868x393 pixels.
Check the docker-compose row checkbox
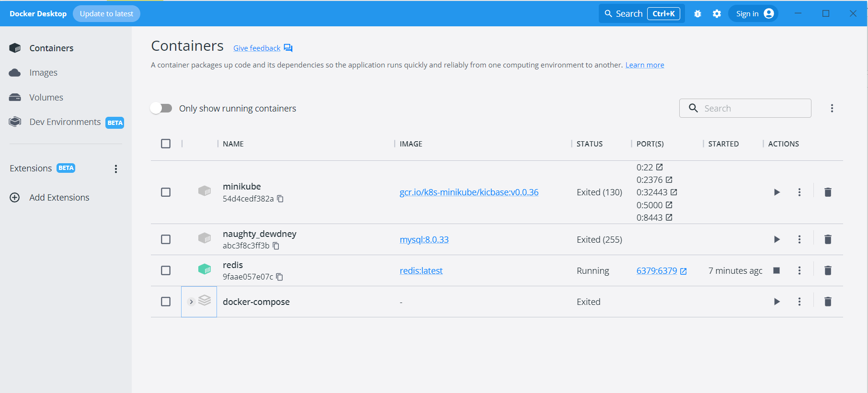pos(166,302)
